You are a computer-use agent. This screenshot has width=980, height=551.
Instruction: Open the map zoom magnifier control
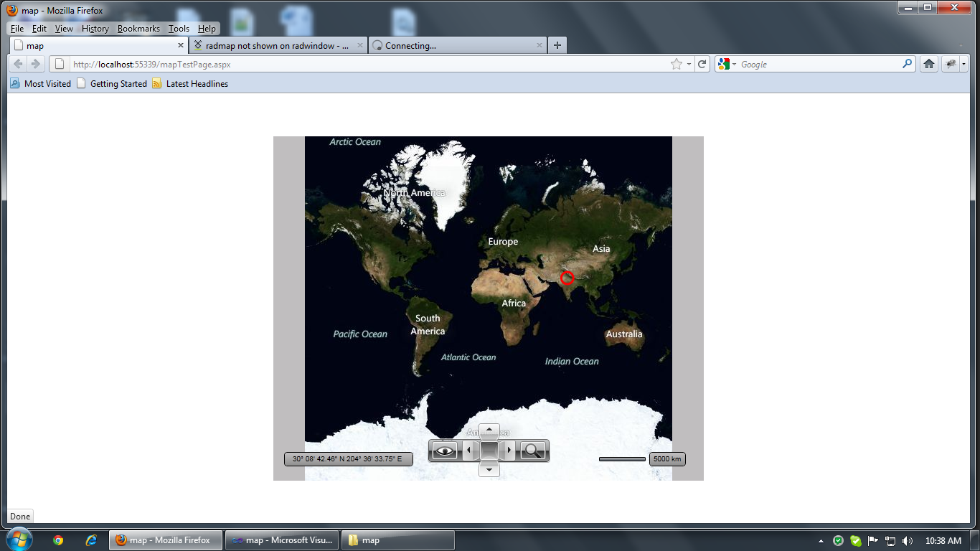[x=533, y=451]
